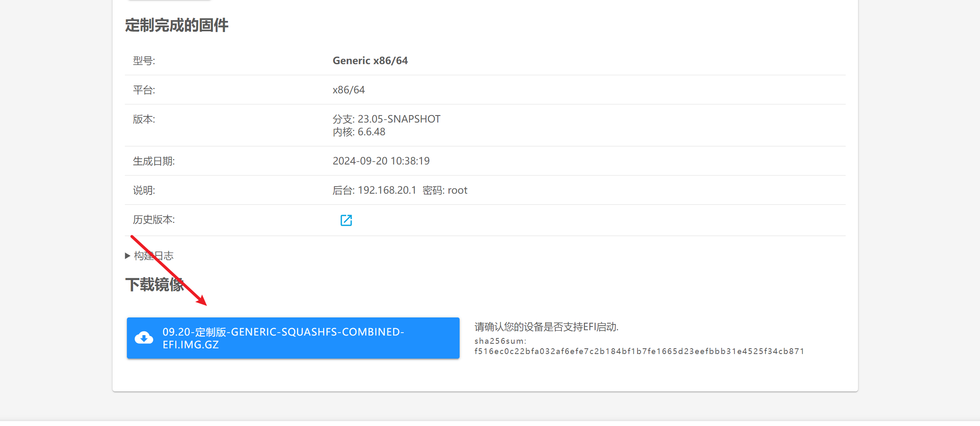
Task: Expand the 构建日志 disclosure triangle
Action: (127, 256)
